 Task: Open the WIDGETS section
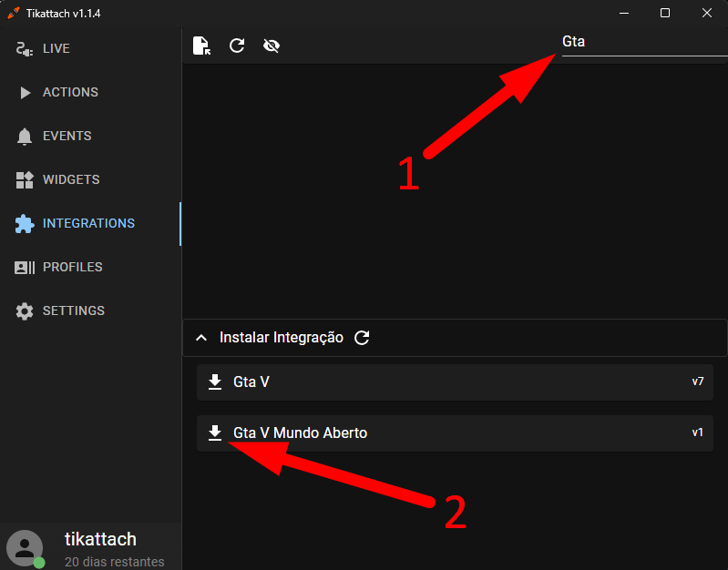click(x=90, y=179)
